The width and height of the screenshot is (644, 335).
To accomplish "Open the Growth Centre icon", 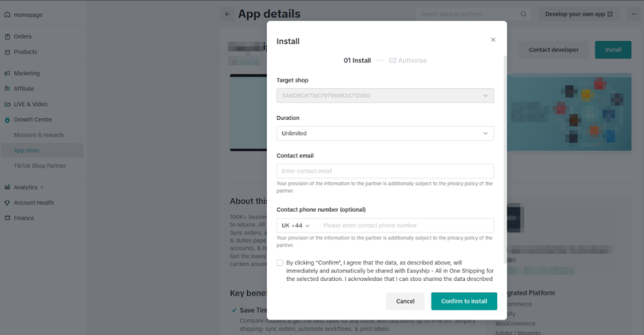I will (x=8, y=119).
